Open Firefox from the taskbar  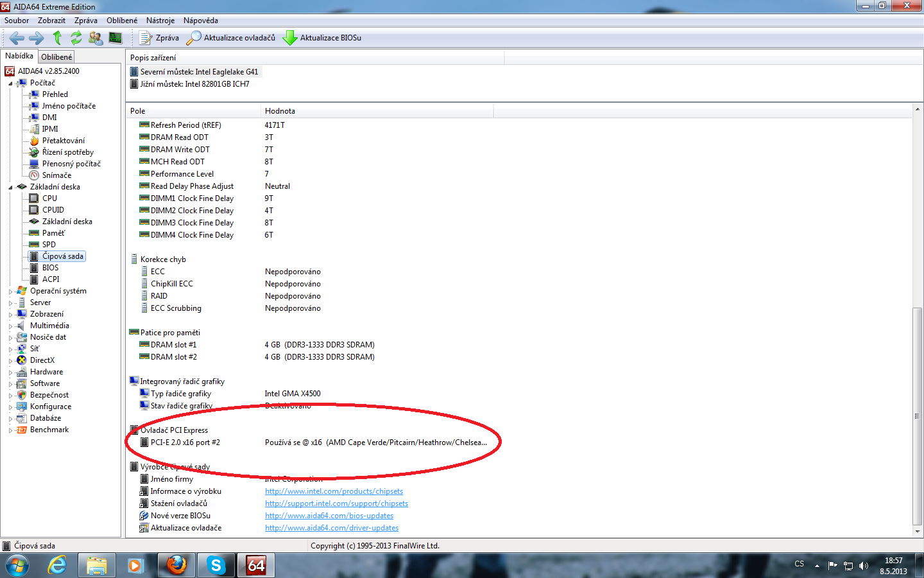[176, 565]
